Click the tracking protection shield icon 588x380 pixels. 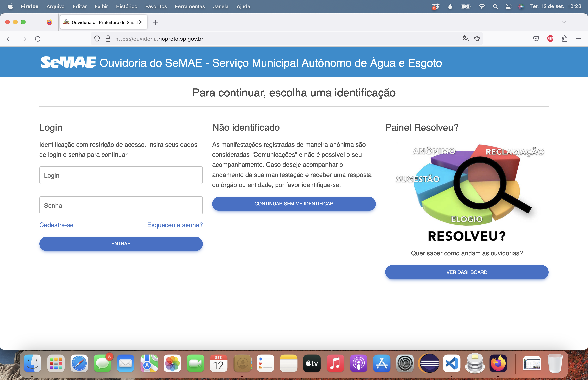[97, 39]
